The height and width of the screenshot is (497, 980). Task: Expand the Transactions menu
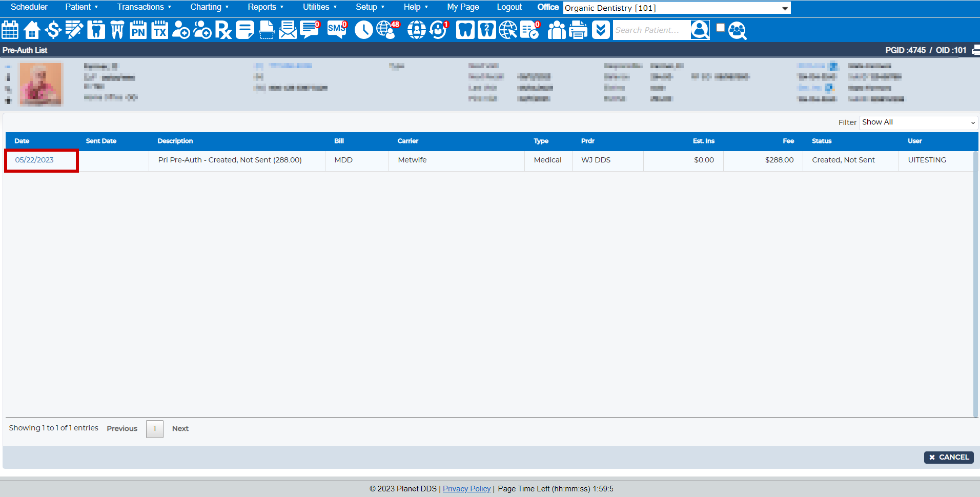coord(144,7)
